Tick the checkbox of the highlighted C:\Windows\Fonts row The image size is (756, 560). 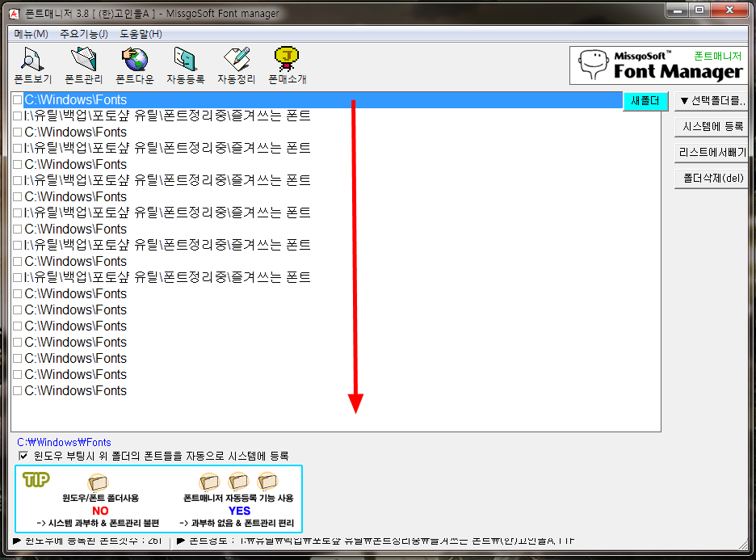(x=17, y=100)
